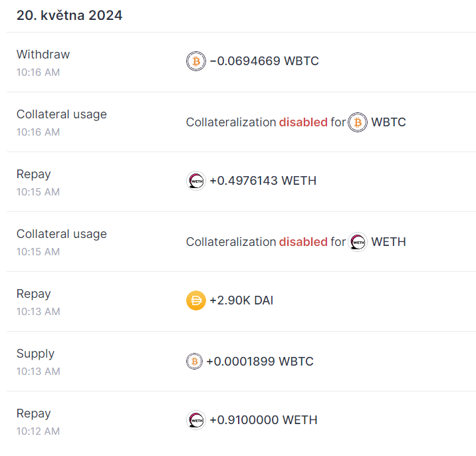This screenshot has width=476, height=456.
Task: Click red 'disabled' text in the WBTC row
Action: tap(303, 122)
